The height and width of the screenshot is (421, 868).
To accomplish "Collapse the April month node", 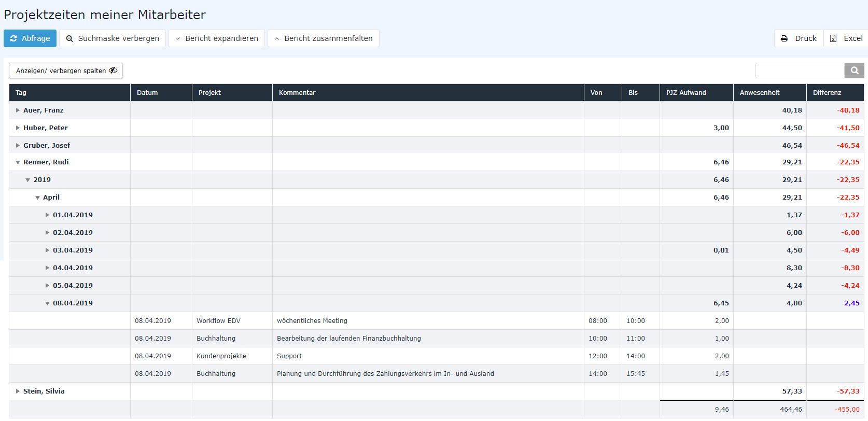I will click(x=37, y=198).
